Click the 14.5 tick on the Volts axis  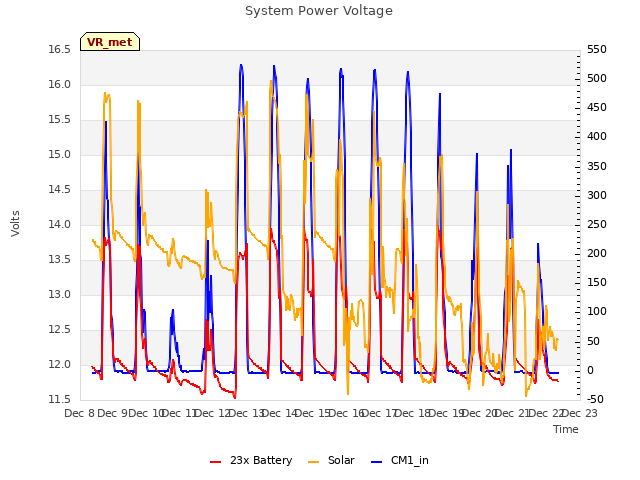click(x=60, y=190)
